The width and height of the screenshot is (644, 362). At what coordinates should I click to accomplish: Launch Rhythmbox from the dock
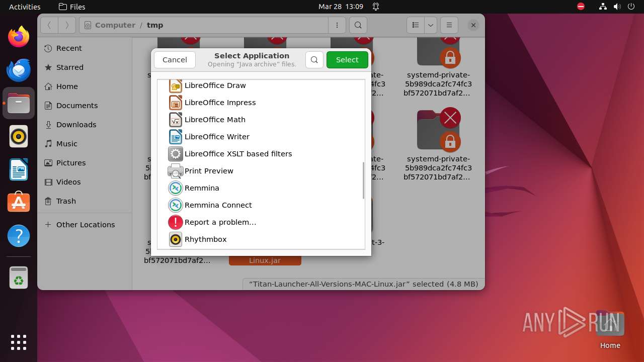[x=19, y=136]
